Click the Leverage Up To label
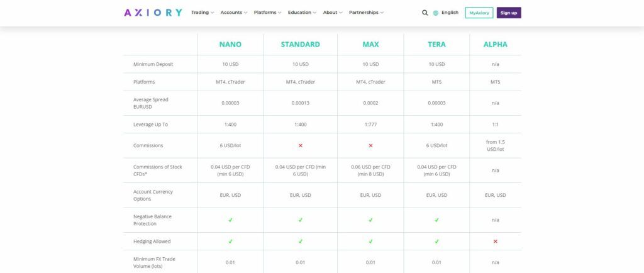644x273 pixels. (x=151, y=125)
